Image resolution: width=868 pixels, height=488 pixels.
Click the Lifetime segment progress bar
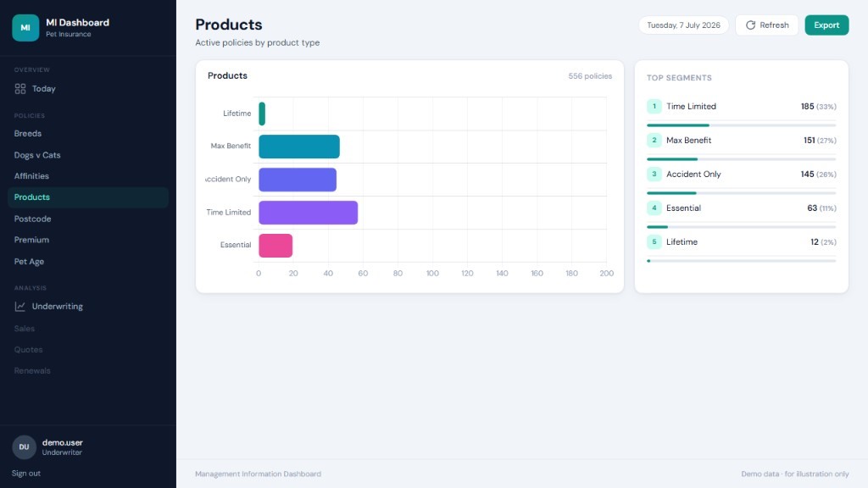click(741, 261)
